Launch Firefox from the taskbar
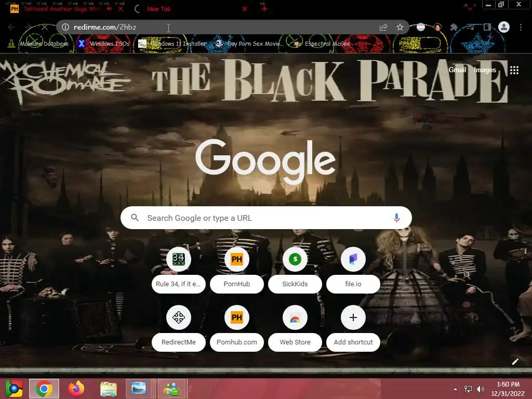The image size is (532, 399). coord(76,389)
